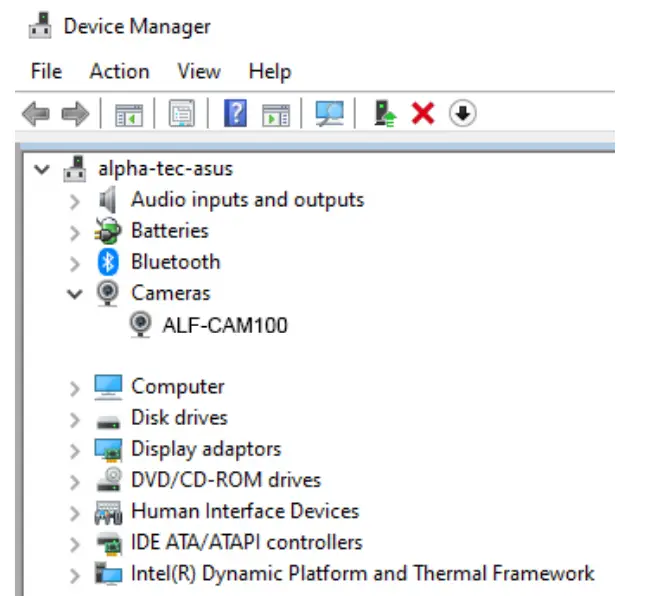Click the Computer monitor icon
This screenshot has height=606, width=659.
click(x=108, y=387)
